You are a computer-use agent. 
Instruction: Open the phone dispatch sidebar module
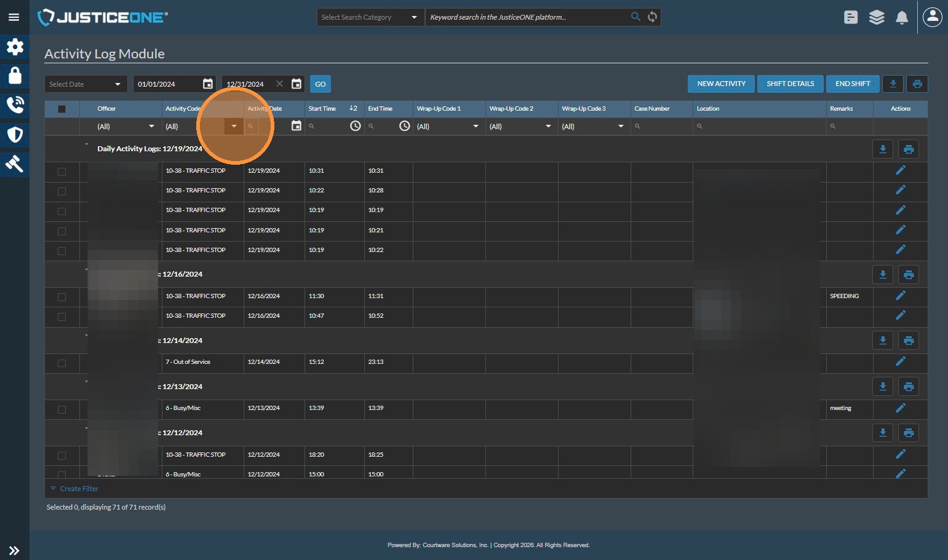pos(15,105)
